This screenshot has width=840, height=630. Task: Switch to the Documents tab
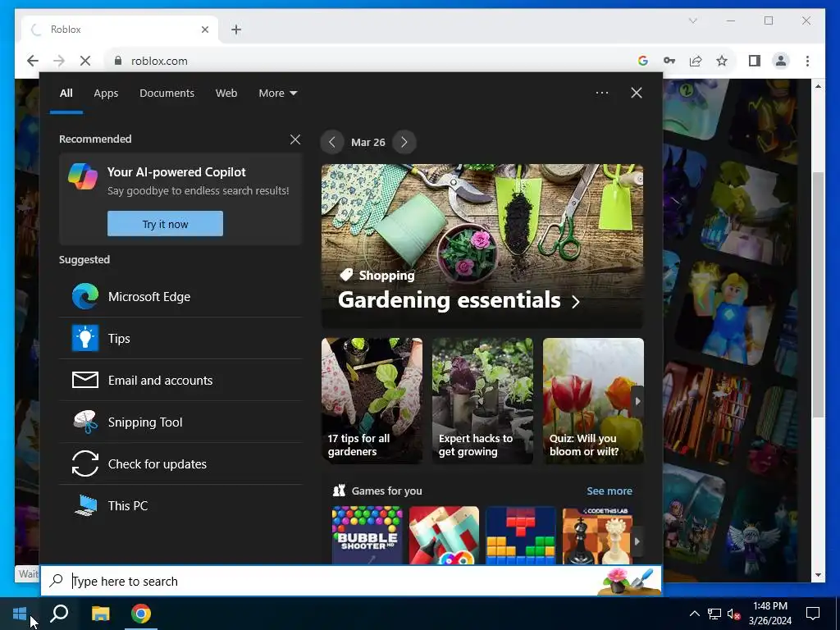(167, 94)
